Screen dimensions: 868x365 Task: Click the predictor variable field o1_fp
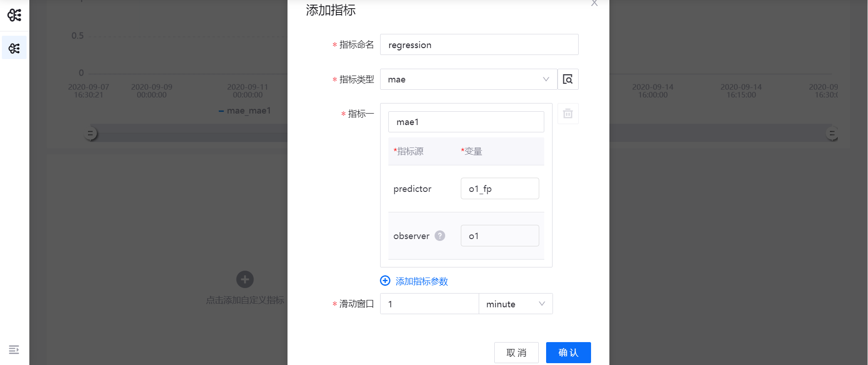499,189
